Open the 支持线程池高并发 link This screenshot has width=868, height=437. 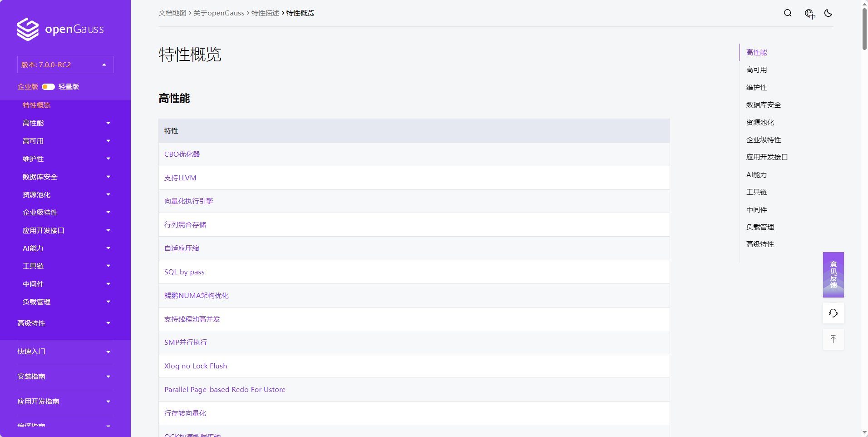192,319
